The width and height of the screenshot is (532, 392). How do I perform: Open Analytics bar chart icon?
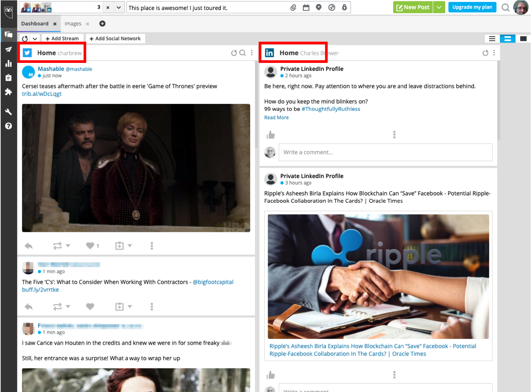click(x=9, y=64)
